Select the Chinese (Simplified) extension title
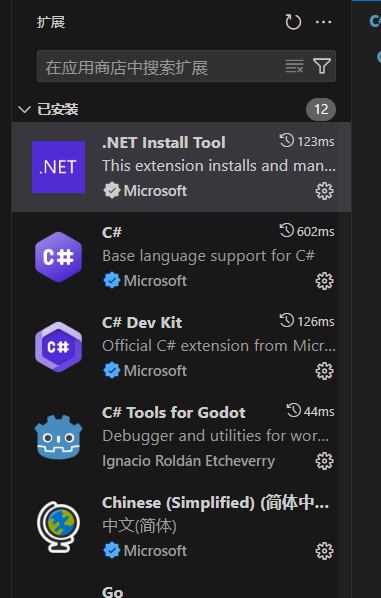381x598 pixels. click(215, 503)
